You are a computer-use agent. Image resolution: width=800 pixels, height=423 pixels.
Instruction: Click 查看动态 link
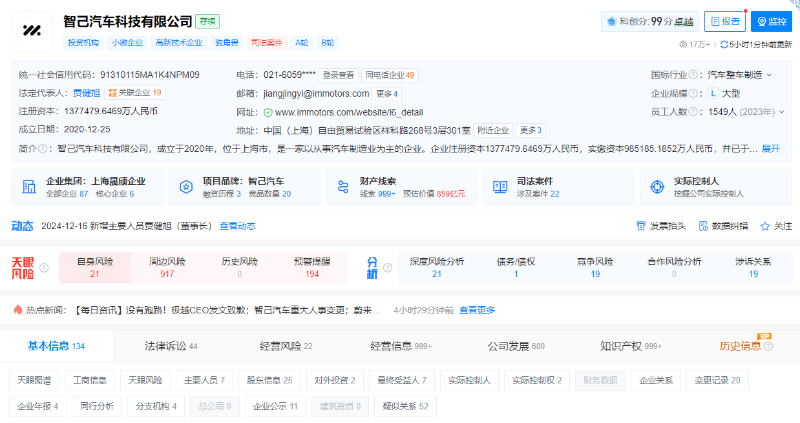[237, 226]
